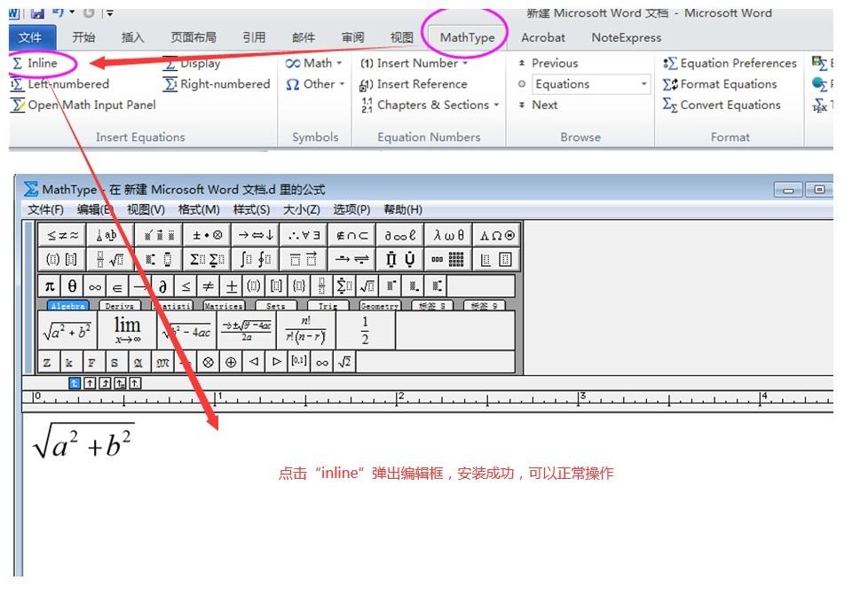Open fence templates palette with parentheses and brackets

pyautogui.click(x=62, y=259)
